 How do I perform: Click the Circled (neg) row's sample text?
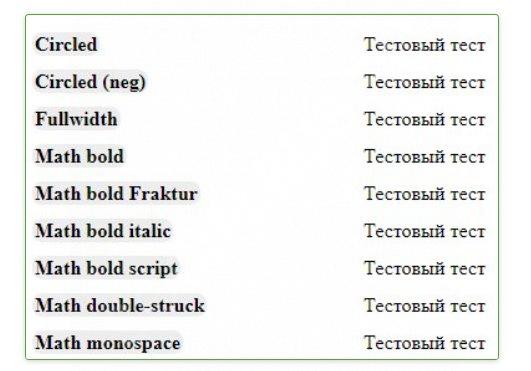425,82
